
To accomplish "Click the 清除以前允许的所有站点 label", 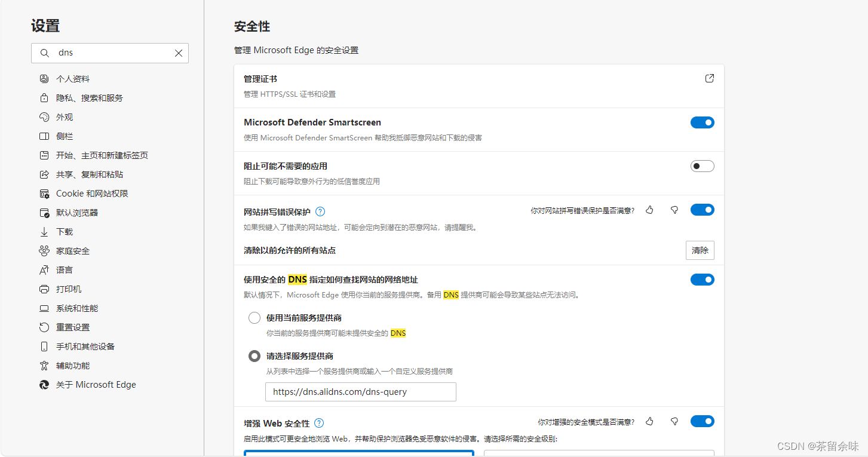I will pos(290,250).
